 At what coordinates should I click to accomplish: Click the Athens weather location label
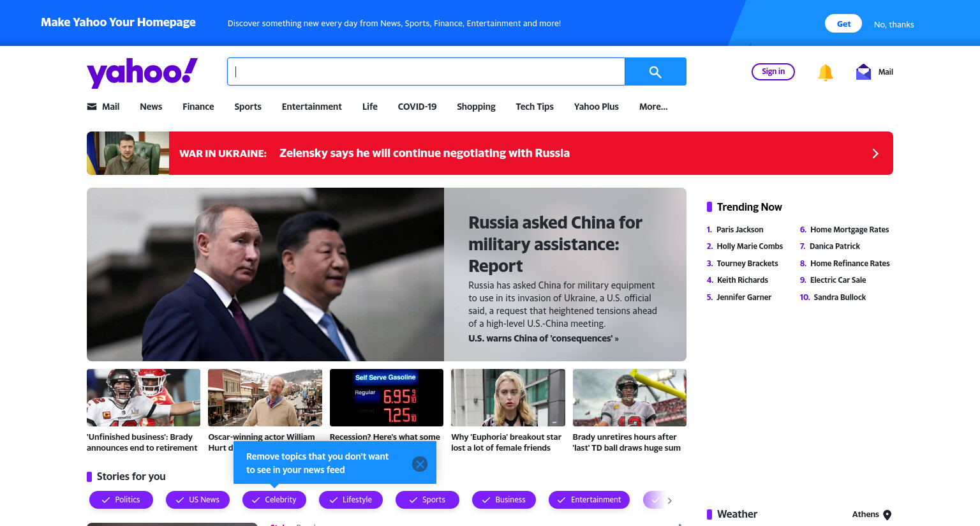pos(865,515)
